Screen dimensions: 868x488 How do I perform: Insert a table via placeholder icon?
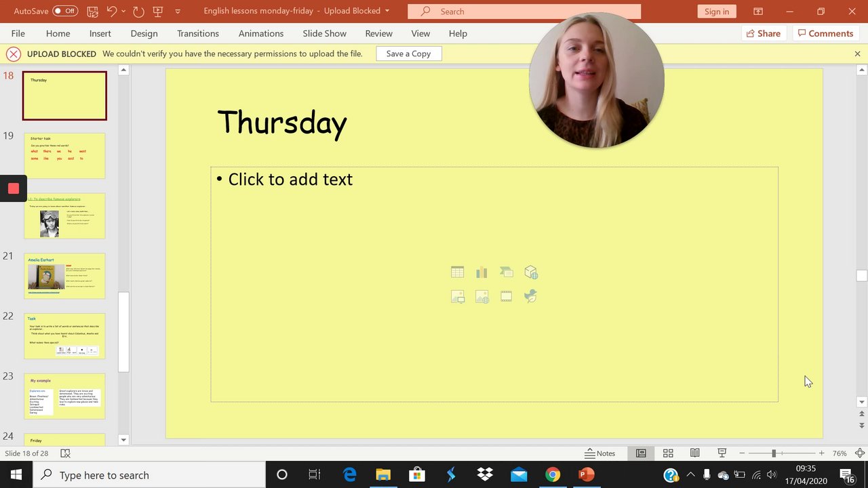click(458, 272)
